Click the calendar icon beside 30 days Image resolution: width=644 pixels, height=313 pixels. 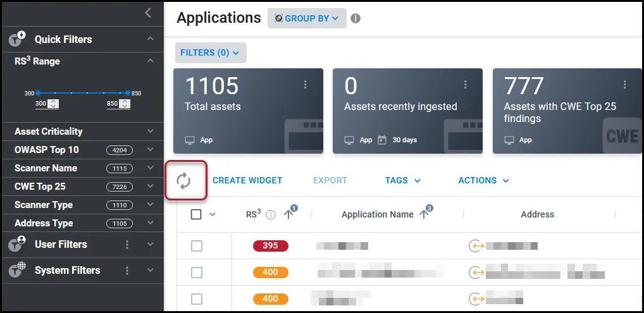[382, 140]
